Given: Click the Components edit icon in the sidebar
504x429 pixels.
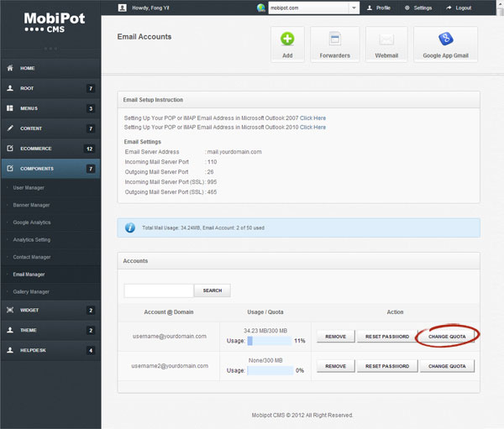Looking at the screenshot, I should point(10,169).
